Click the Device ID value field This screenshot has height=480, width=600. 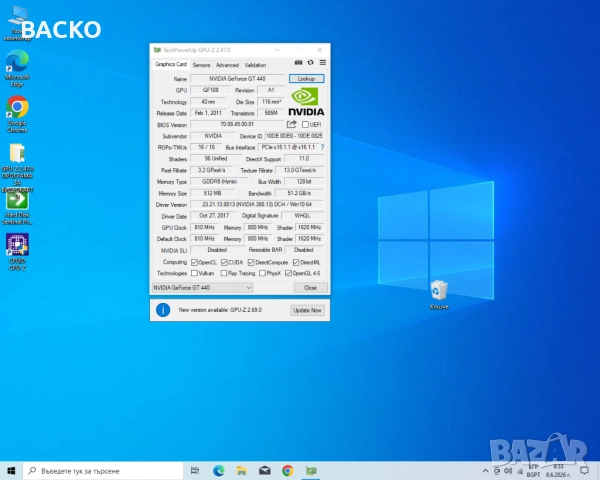point(294,136)
